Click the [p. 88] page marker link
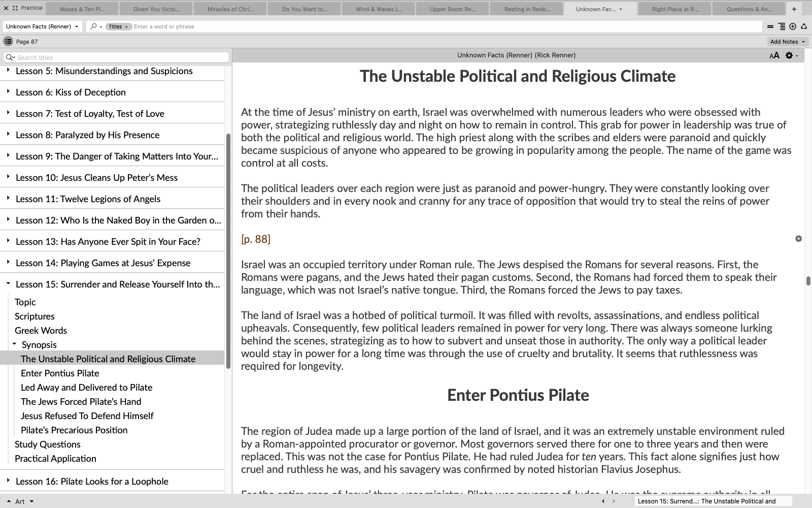The width and height of the screenshot is (812, 508). click(x=256, y=239)
